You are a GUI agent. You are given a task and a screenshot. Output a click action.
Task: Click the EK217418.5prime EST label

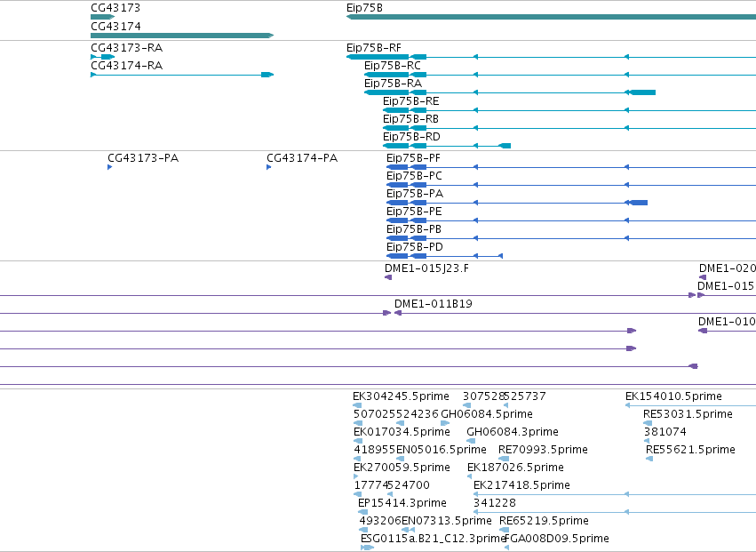click(x=521, y=486)
